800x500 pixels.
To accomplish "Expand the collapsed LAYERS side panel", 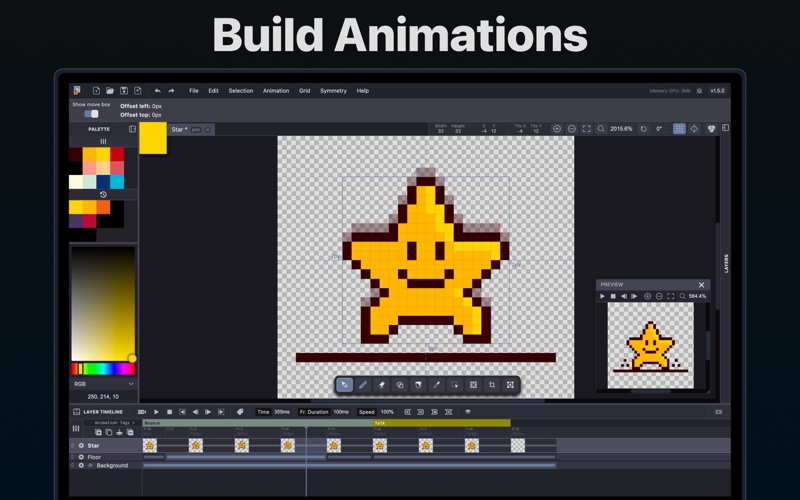I will click(726, 263).
